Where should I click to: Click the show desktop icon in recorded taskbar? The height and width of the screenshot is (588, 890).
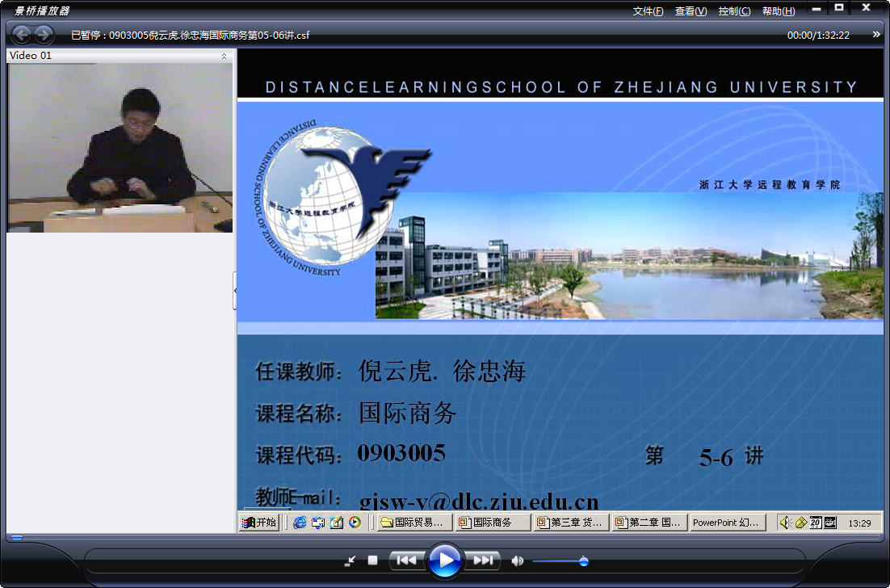point(318,523)
